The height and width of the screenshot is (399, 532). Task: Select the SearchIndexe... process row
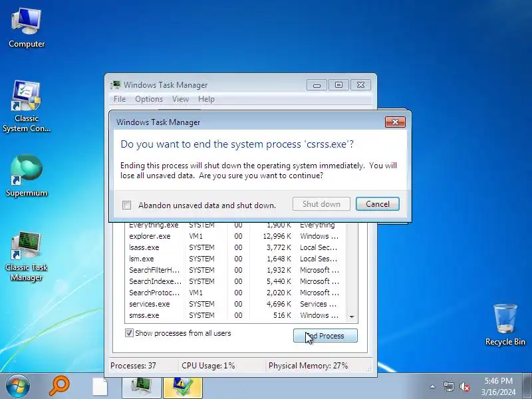[x=236, y=281]
